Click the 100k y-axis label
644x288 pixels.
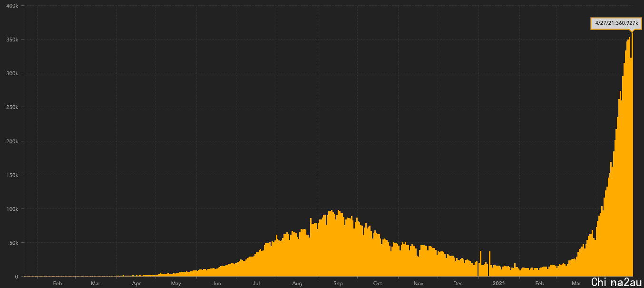coord(12,209)
